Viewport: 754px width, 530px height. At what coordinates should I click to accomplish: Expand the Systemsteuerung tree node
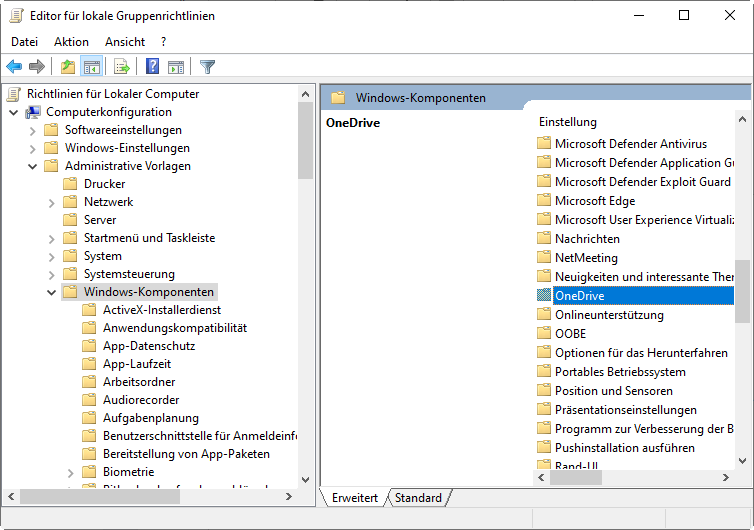[51, 275]
